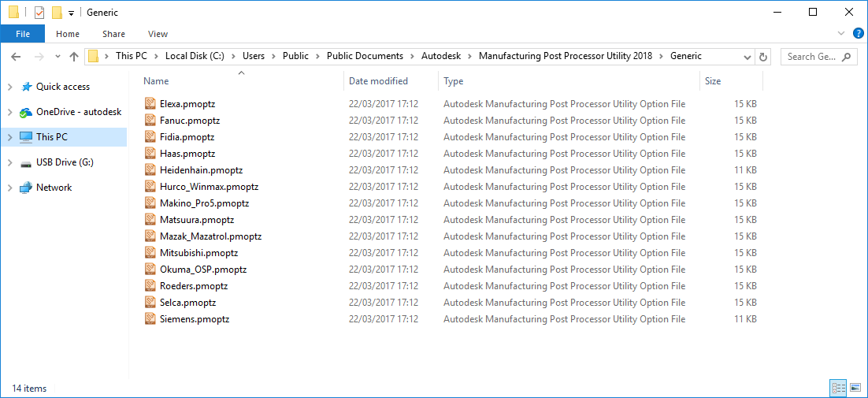Viewport: 868px width, 398px height.
Task: Open the File menu
Action: point(23,34)
